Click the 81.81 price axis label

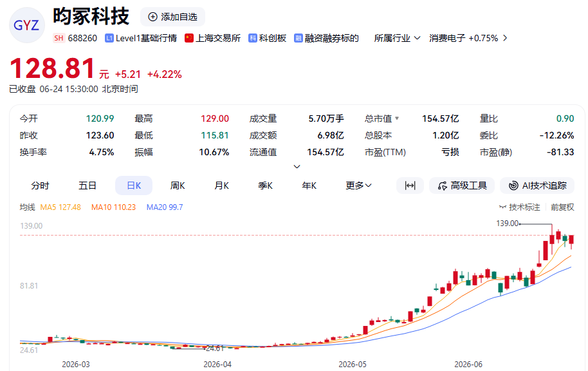[29, 286]
